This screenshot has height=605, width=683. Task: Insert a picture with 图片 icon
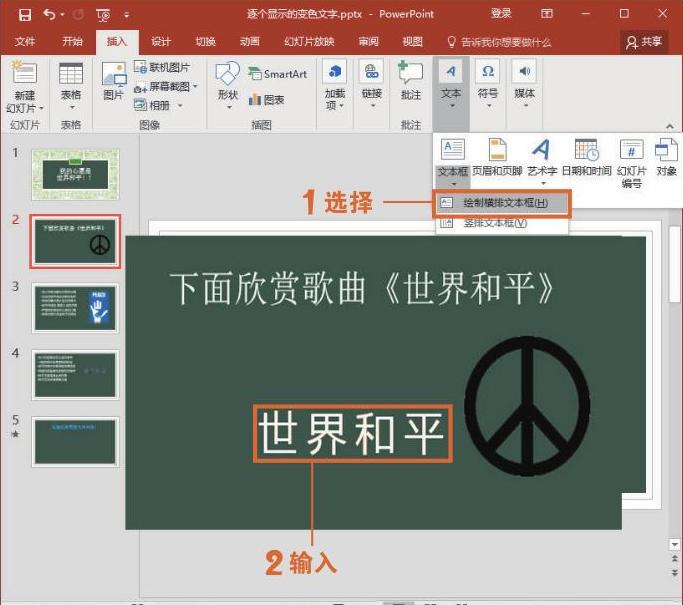tap(113, 81)
